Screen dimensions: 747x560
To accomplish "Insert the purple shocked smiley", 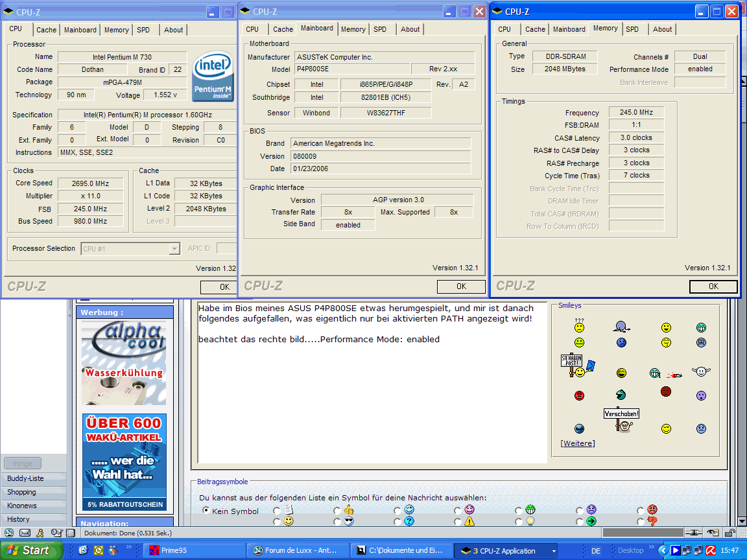I will [x=701, y=395].
